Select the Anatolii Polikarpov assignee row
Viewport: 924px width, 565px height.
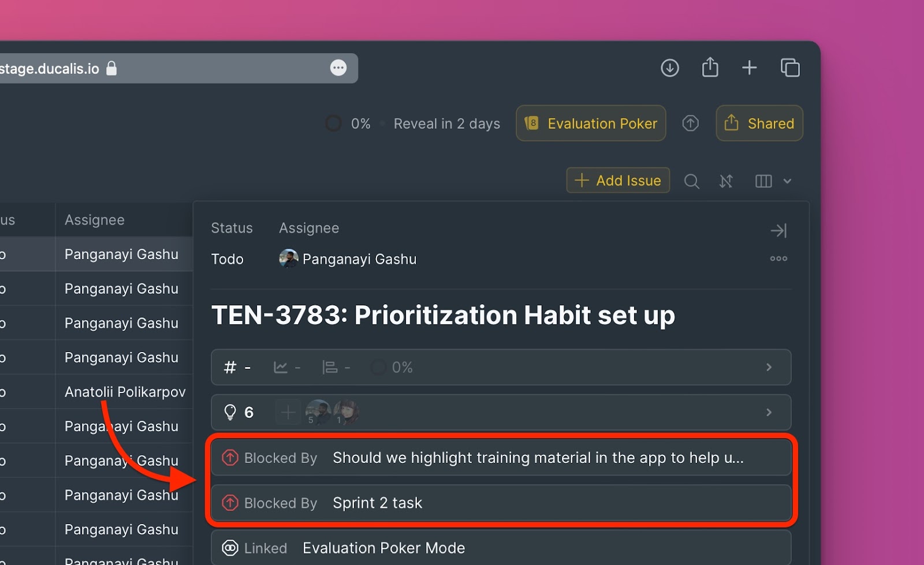125,392
